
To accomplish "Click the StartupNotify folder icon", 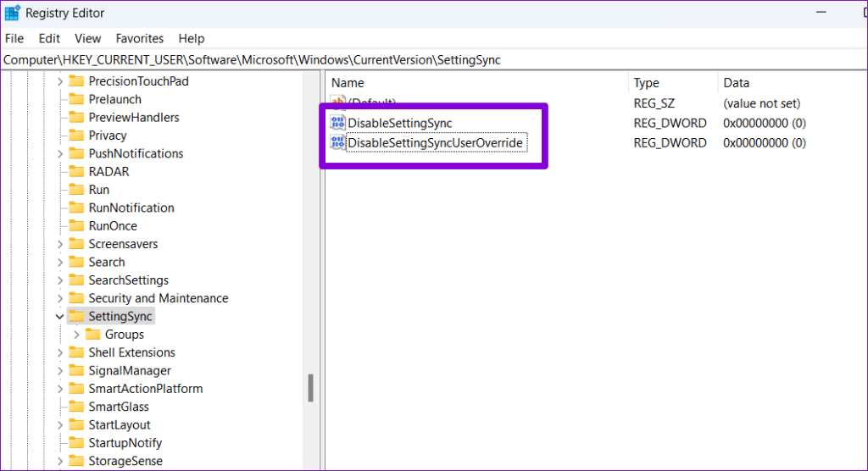I will [76, 443].
